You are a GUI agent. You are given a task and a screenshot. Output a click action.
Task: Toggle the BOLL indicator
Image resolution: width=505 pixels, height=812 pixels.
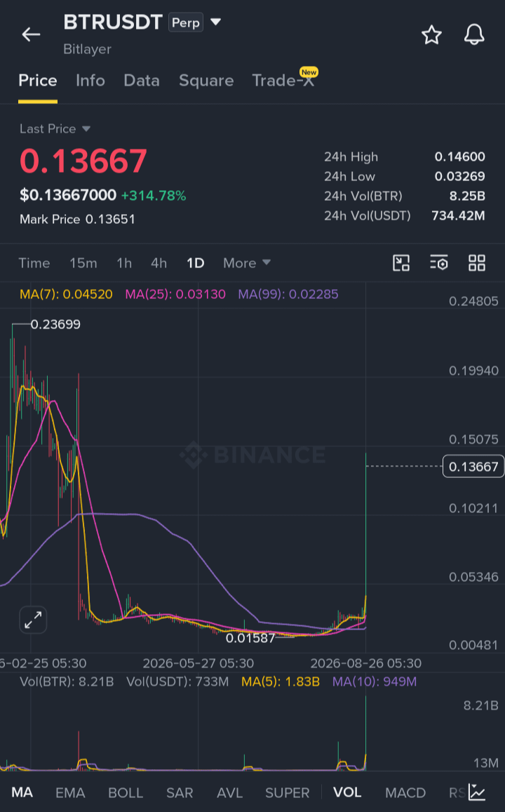coord(126,792)
